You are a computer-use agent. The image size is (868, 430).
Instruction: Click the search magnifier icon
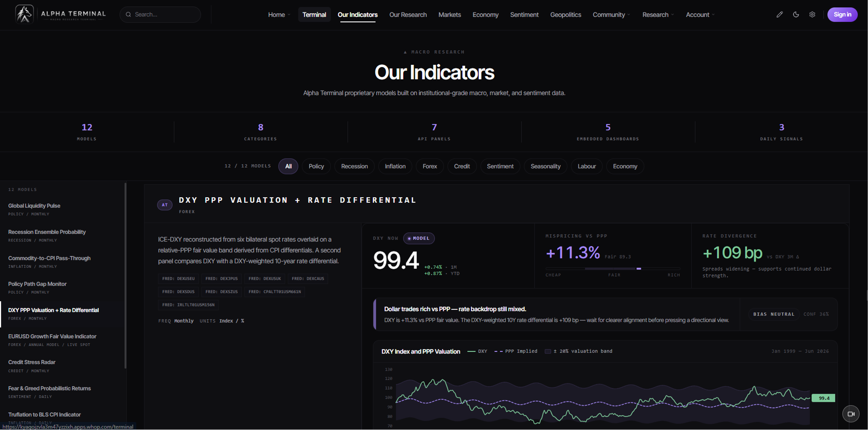(128, 15)
